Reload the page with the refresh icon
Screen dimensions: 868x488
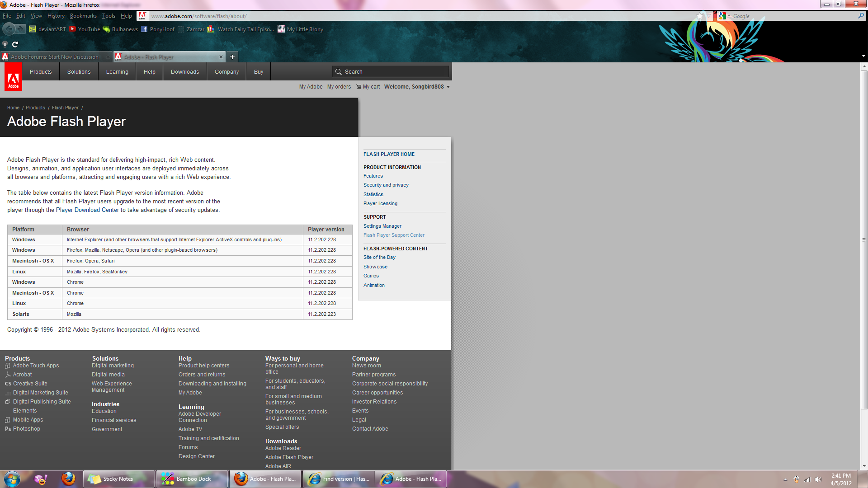[15, 44]
